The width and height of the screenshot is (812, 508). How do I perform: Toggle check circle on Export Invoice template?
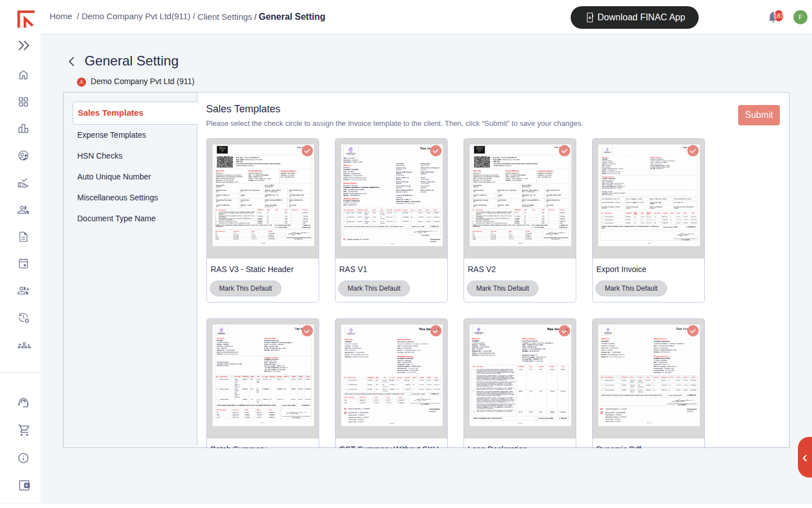(693, 151)
